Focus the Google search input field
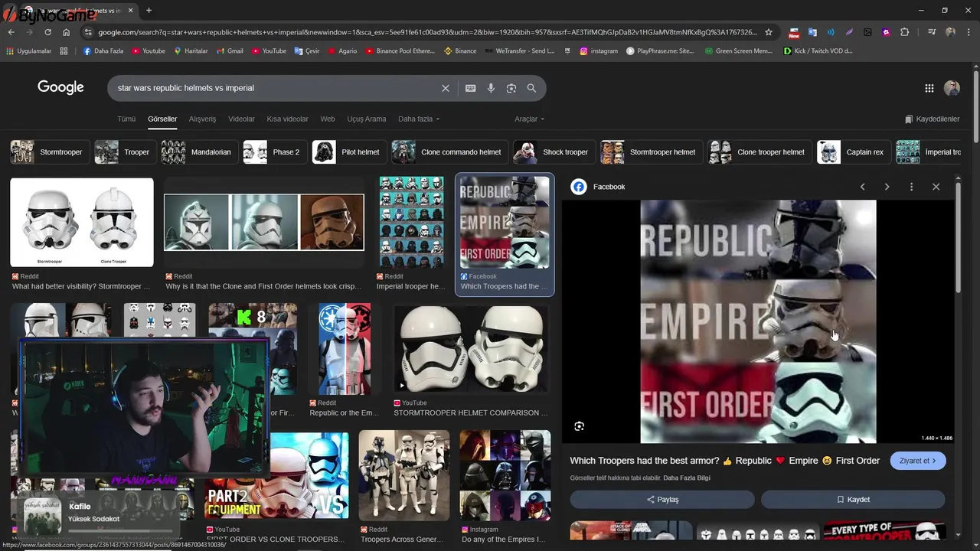 276,88
